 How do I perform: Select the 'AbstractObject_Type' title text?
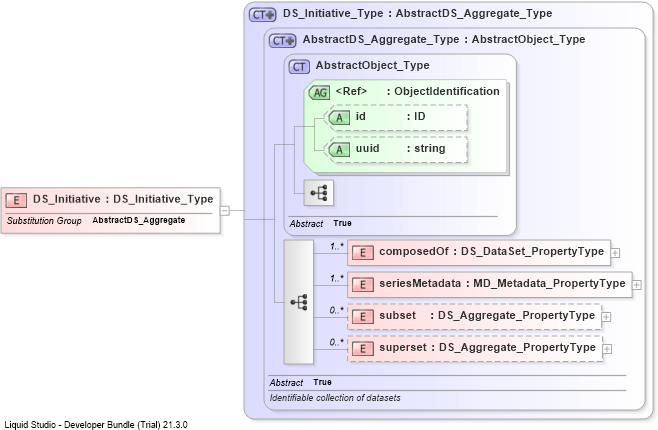click(x=373, y=65)
